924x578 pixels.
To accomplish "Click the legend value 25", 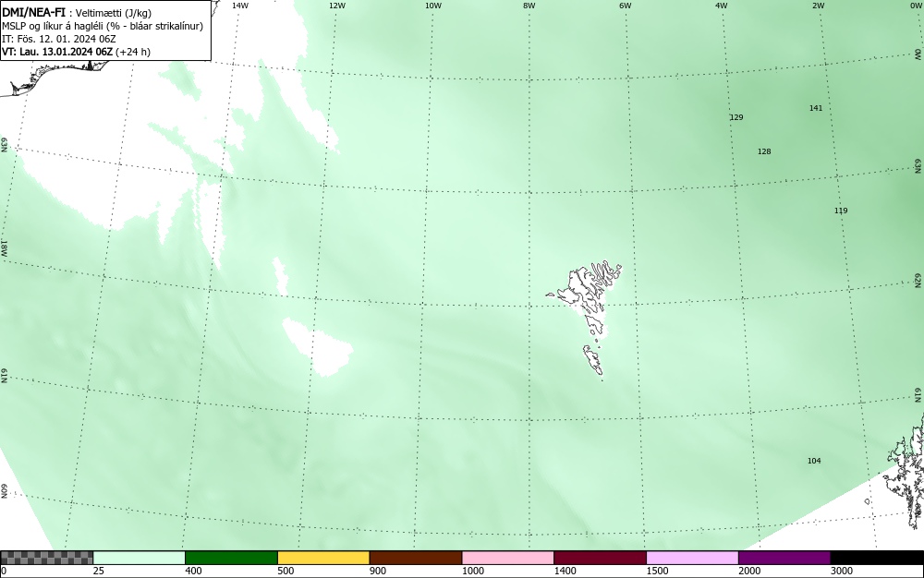I will [x=99, y=571].
